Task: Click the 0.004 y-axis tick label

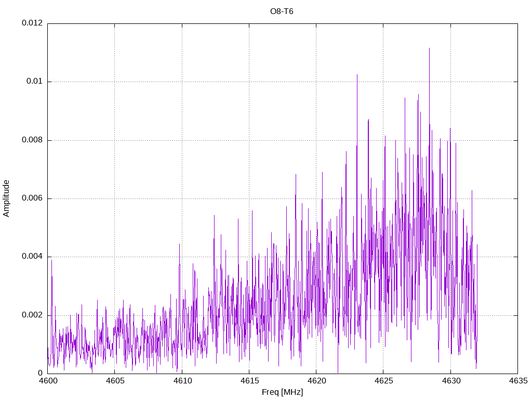Action: (32, 257)
